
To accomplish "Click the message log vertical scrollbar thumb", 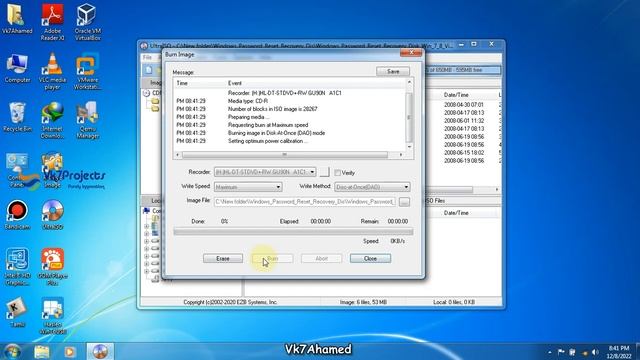I will point(409,117).
